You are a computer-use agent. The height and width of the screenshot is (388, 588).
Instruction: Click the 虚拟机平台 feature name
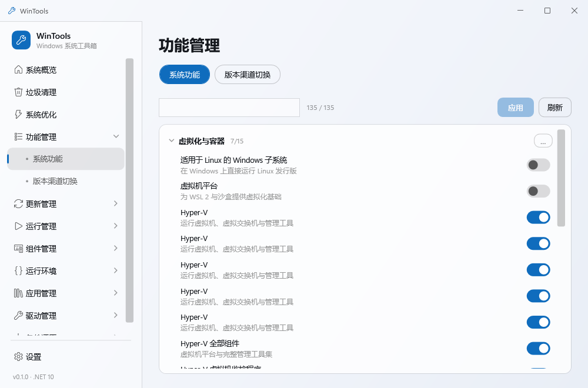[199, 186]
